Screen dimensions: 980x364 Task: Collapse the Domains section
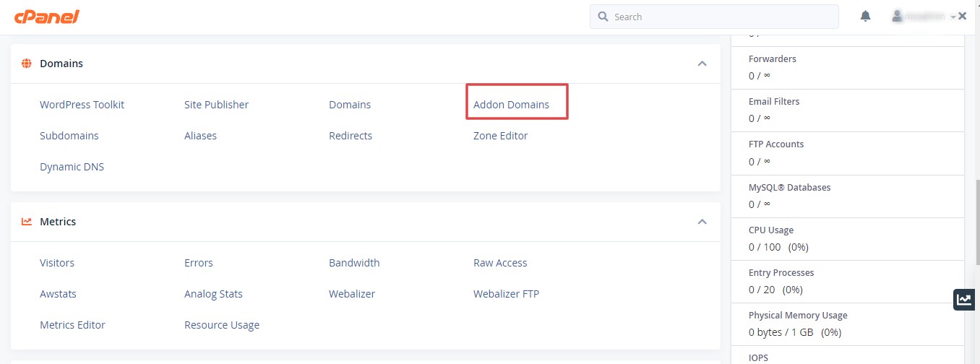pyautogui.click(x=702, y=64)
